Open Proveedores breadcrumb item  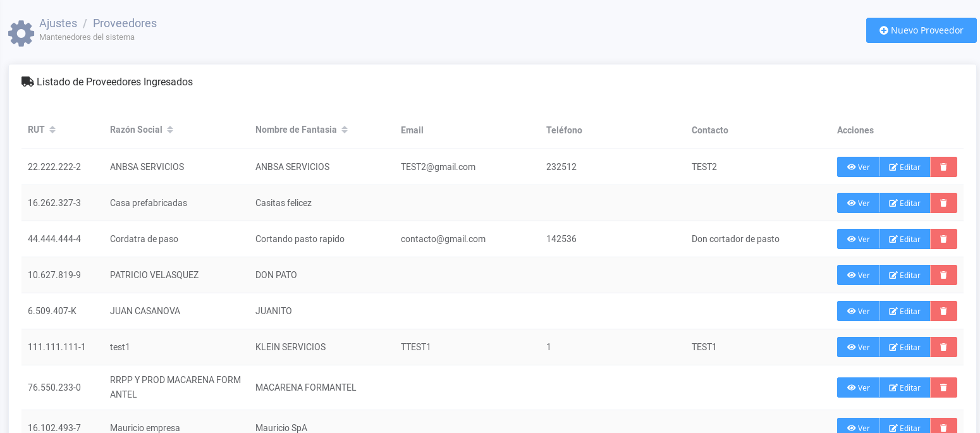125,23
